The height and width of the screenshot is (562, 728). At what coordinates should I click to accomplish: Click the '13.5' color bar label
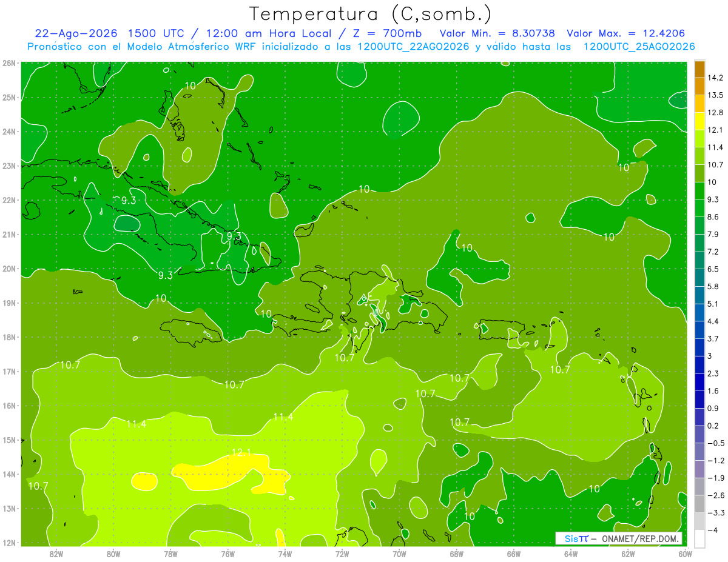click(x=716, y=95)
